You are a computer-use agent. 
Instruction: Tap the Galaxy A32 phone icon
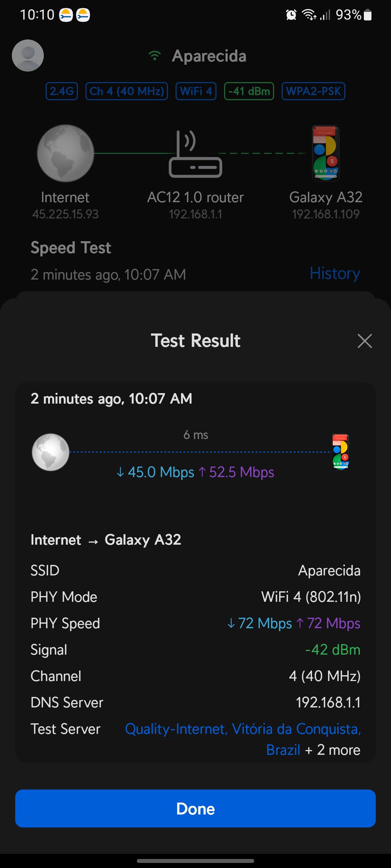(x=326, y=153)
